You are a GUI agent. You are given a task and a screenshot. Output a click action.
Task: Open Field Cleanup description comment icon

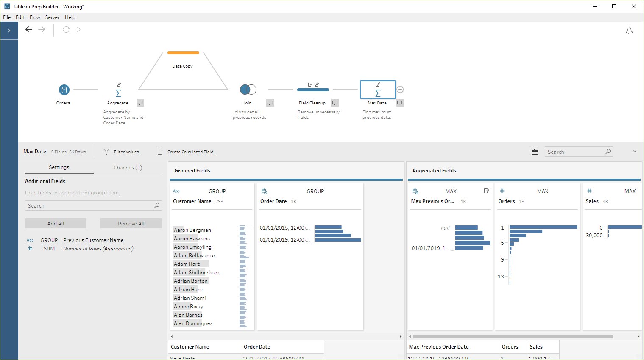pyautogui.click(x=335, y=103)
